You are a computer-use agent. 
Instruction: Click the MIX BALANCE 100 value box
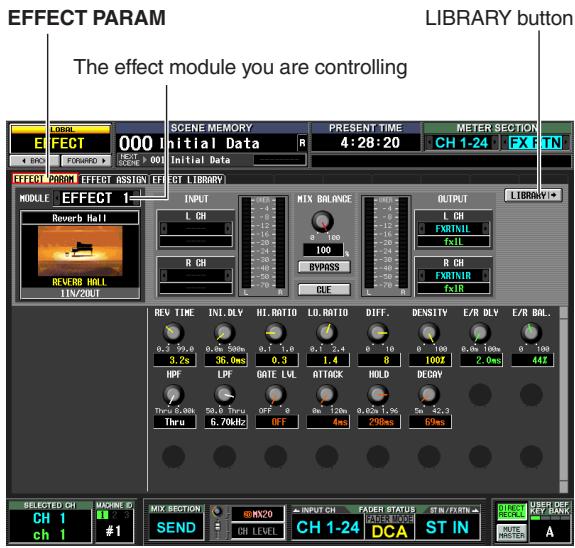point(323,250)
